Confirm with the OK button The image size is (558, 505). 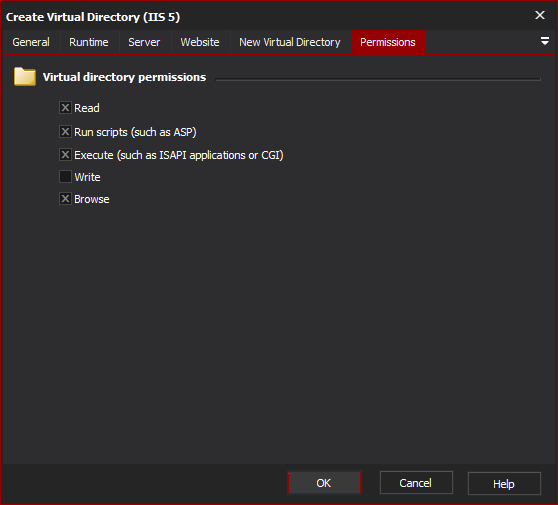(x=324, y=483)
